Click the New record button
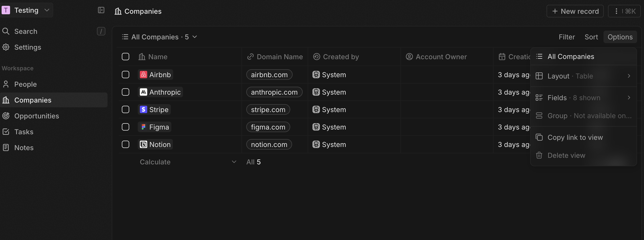 pyautogui.click(x=575, y=11)
